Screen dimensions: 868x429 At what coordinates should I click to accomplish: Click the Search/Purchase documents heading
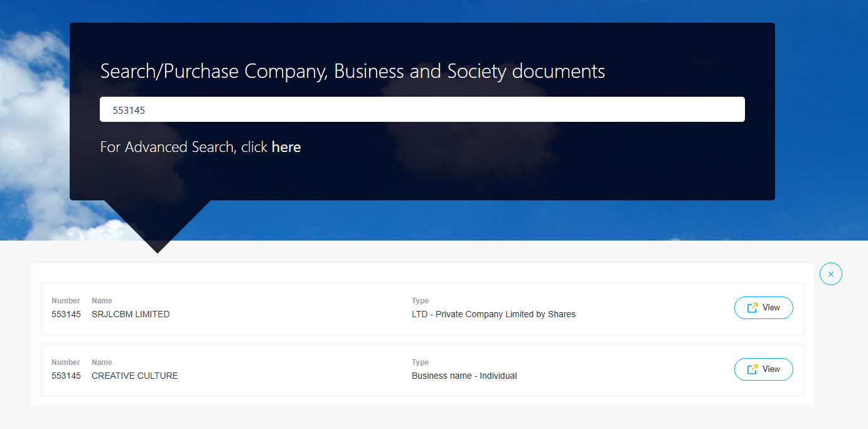coord(352,72)
